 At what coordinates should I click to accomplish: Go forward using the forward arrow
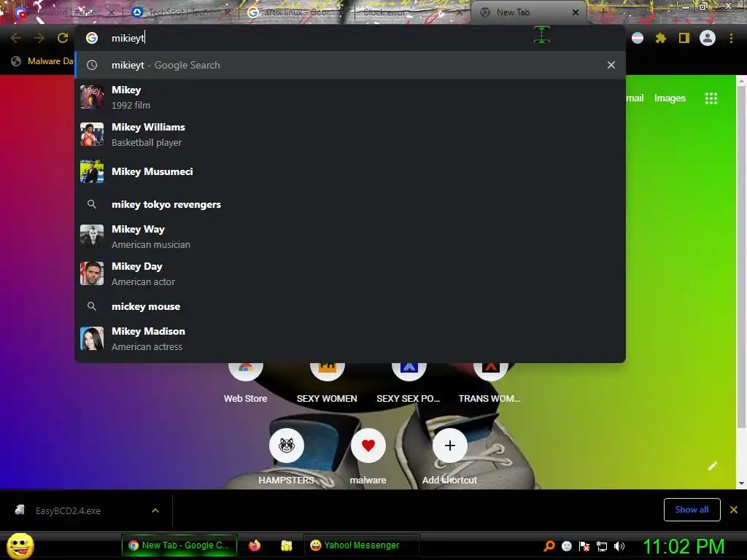pos(39,38)
